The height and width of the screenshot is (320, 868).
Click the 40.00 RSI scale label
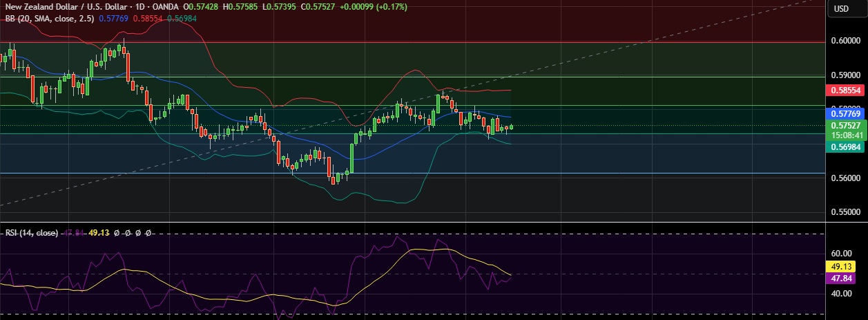pos(842,294)
